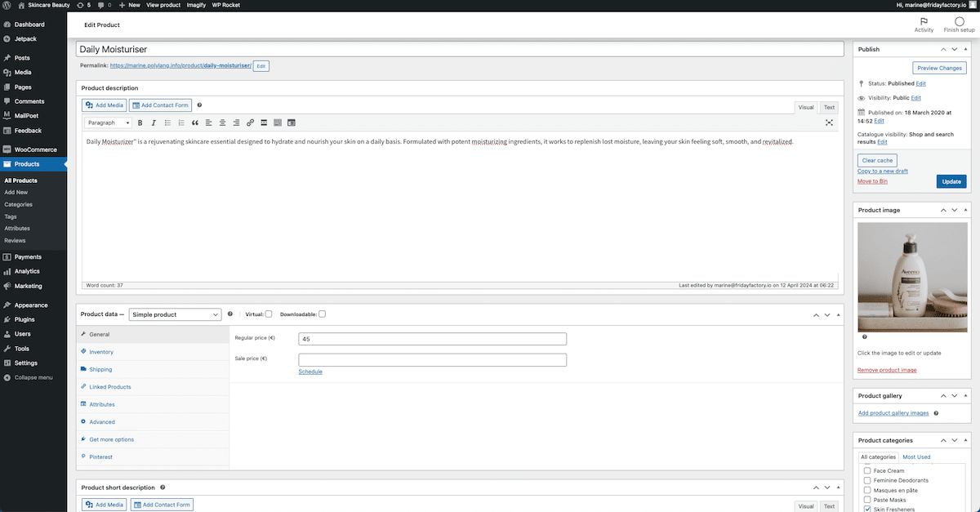The image size is (980, 512).
Task: Tick the Face Cream category checkbox
Action: [x=866, y=470]
